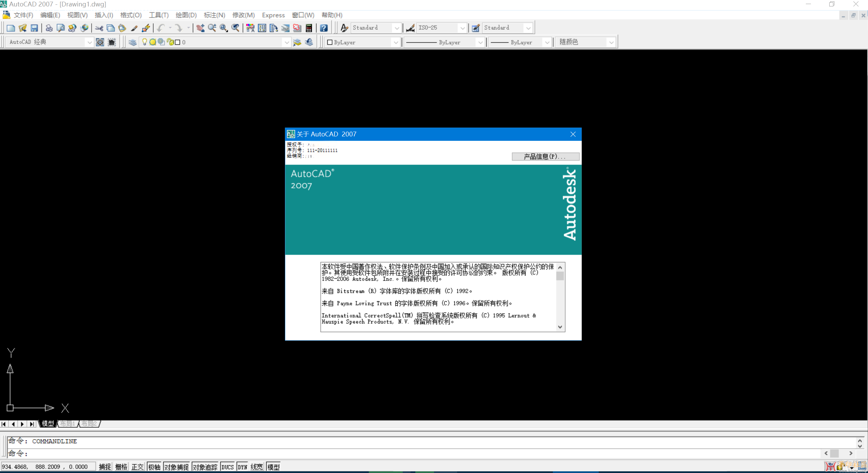Click the Publish icon in toolbar
Image resolution: width=868 pixels, height=473 pixels.
point(72,28)
